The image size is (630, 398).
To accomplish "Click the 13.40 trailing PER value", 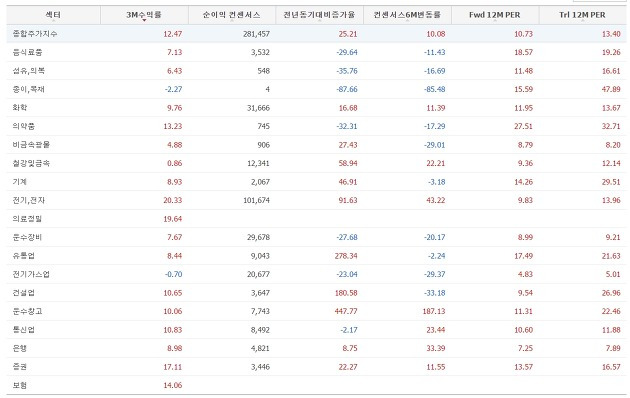I will pyautogui.click(x=611, y=34).
